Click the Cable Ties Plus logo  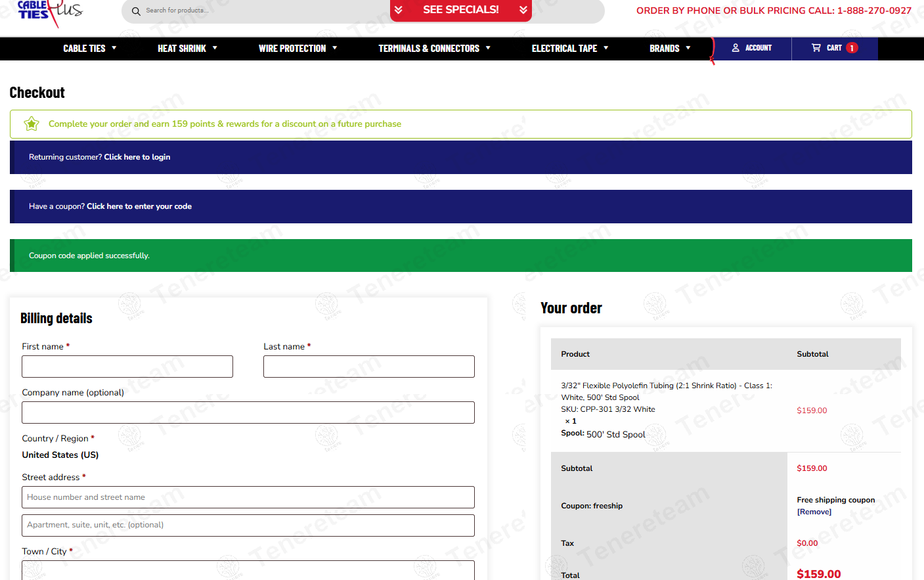tap(49, 11)
